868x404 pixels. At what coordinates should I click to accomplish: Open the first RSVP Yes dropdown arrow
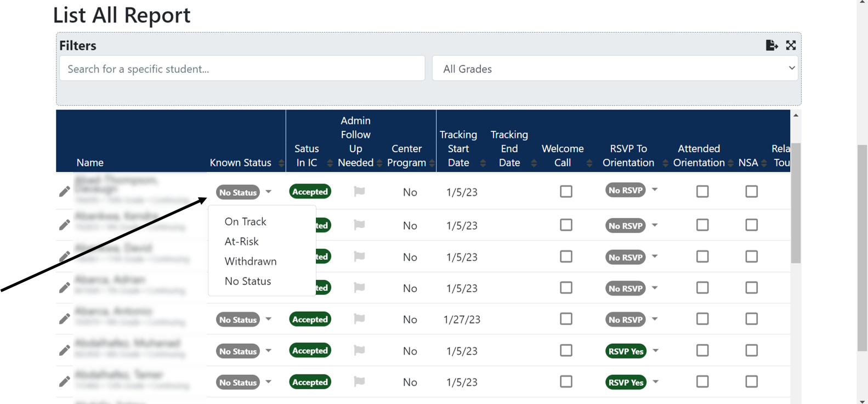click(655, 351)
